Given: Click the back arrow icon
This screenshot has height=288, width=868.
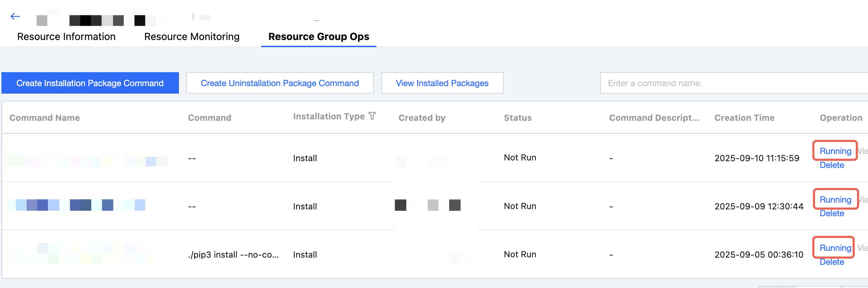Looking at the screenshot, I should coord(15,16).
